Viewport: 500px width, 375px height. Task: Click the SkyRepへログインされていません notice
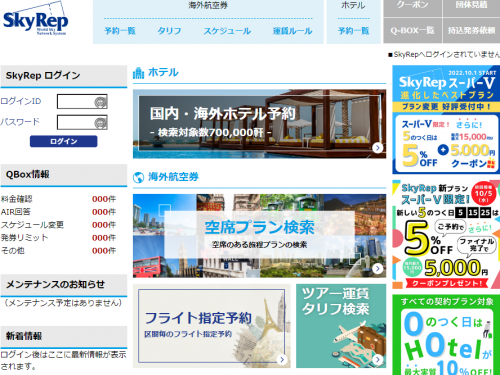(x=444, y=54)
